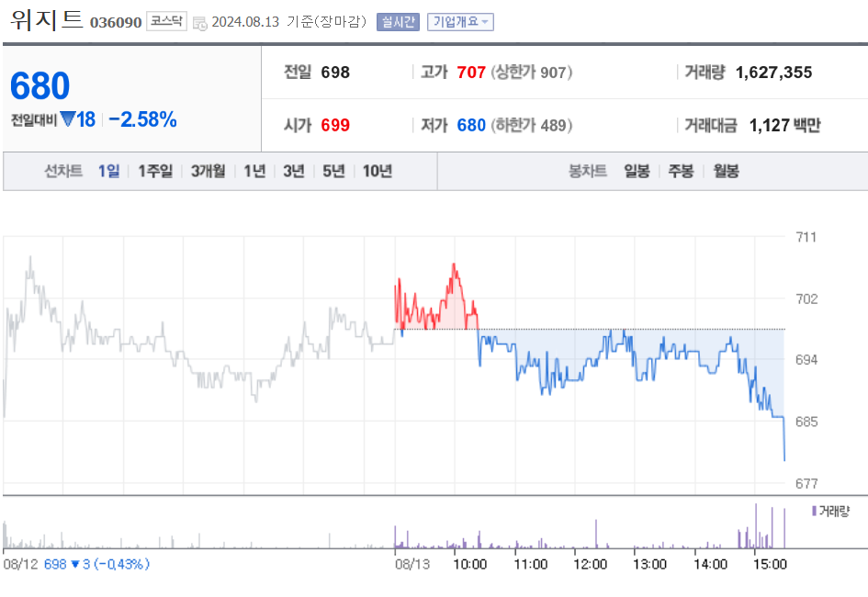Click the stock name 위지트
Screen dimensions: 868x597
47,20
